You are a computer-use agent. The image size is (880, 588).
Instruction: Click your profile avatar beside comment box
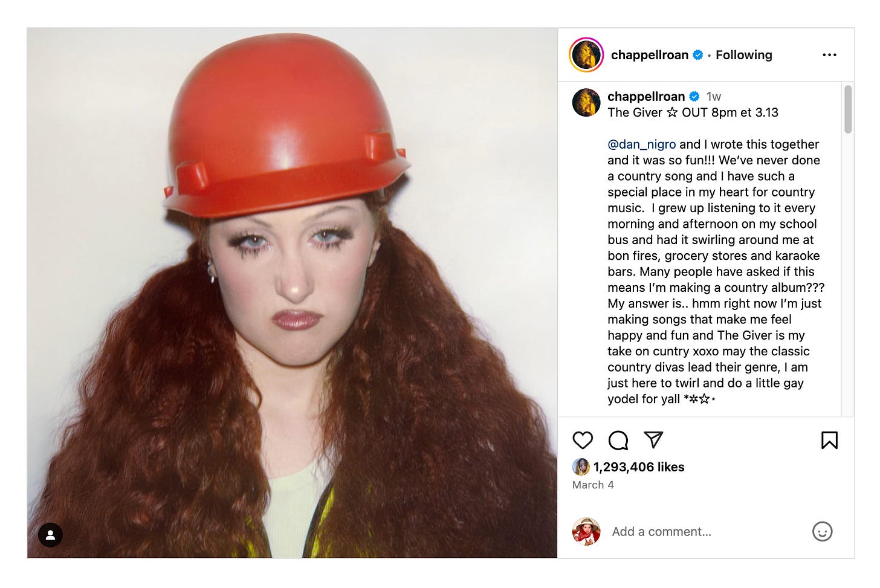click(586, 532)
